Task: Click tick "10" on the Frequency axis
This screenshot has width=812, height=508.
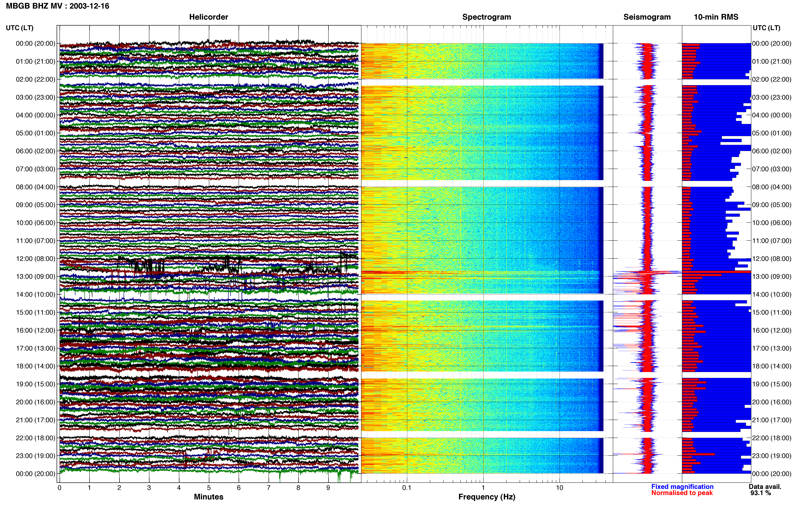Action: (x=559, y=488)
